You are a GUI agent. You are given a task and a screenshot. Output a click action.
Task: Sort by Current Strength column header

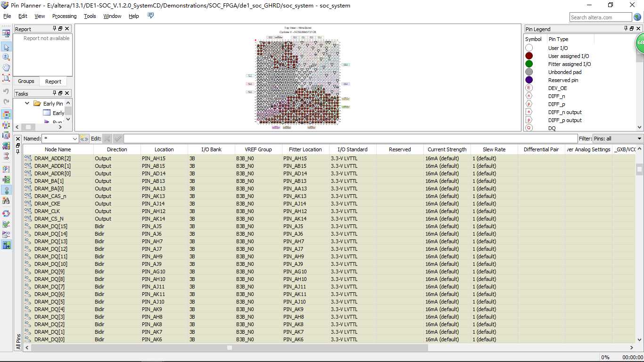tap(447, 149)
